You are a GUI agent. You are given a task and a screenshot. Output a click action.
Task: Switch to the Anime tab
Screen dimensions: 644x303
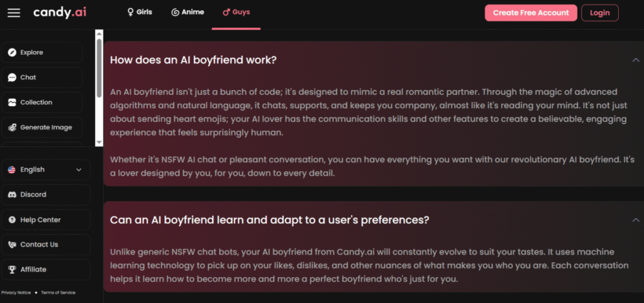(187, 12)
